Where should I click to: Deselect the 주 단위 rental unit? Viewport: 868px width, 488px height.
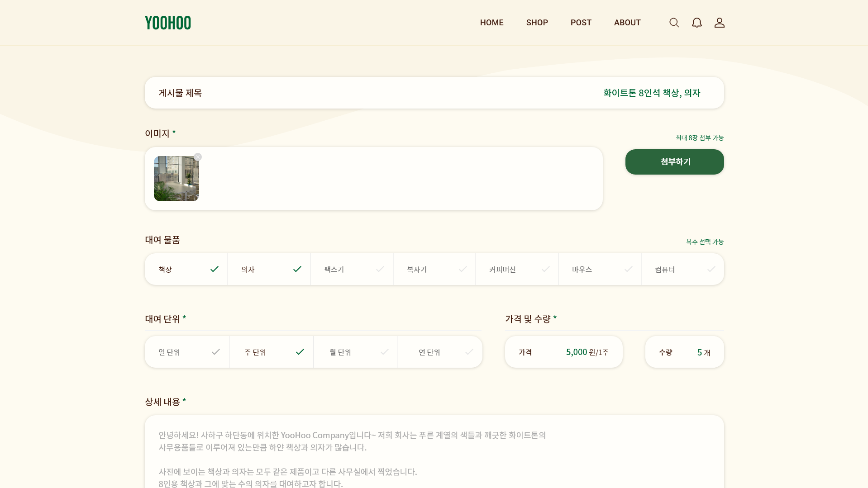(x=271, y=352)
